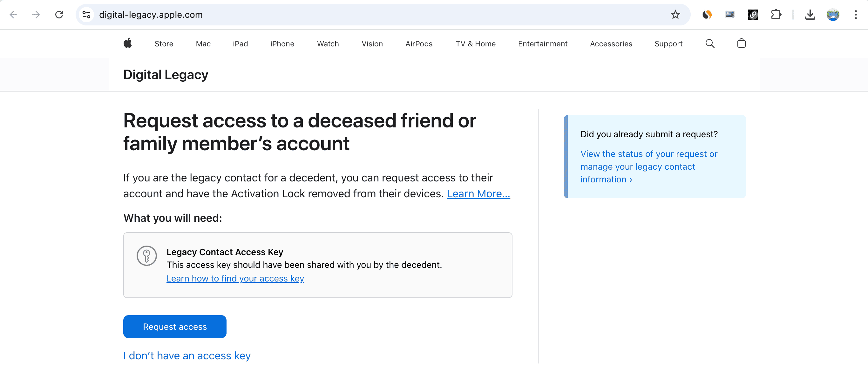The width and height of the screenshot is (868, 380).
Task: Open the search magnifier icon
Action: click(710, 44)
